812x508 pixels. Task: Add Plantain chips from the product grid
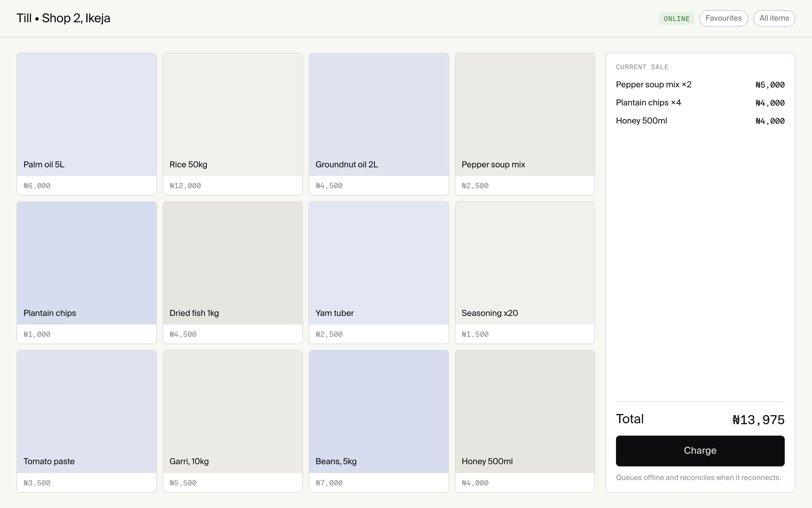click(87, 272)
